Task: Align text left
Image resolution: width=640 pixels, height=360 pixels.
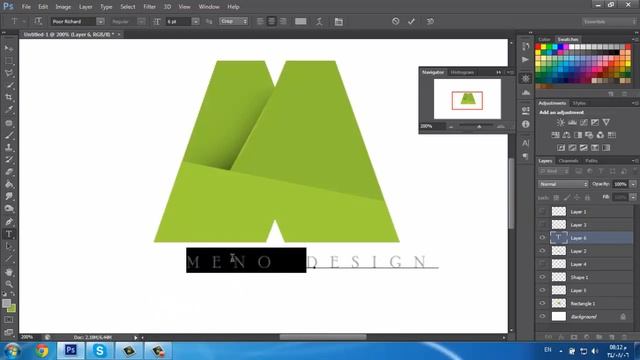Action: pos(260,21)
